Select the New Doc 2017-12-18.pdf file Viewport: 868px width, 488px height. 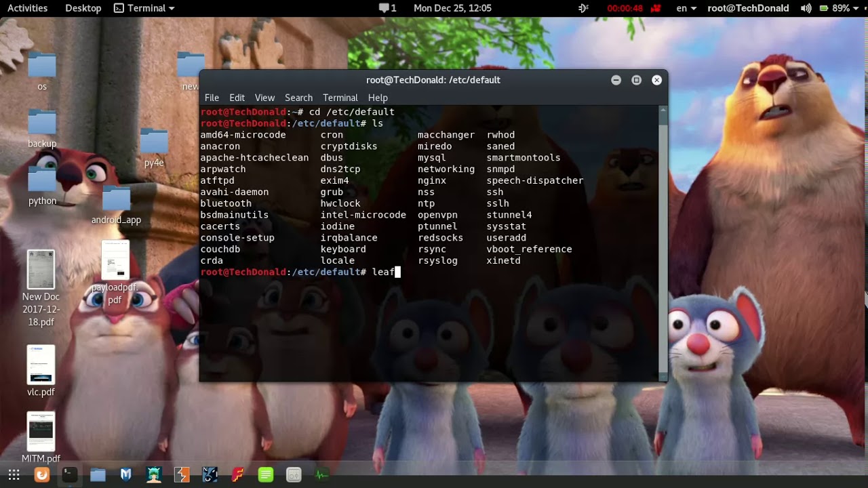pos(41,289)
